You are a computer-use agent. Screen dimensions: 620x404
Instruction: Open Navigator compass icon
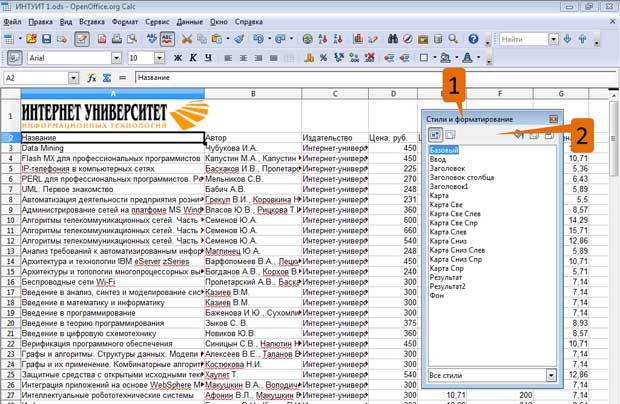pos(408,39)
